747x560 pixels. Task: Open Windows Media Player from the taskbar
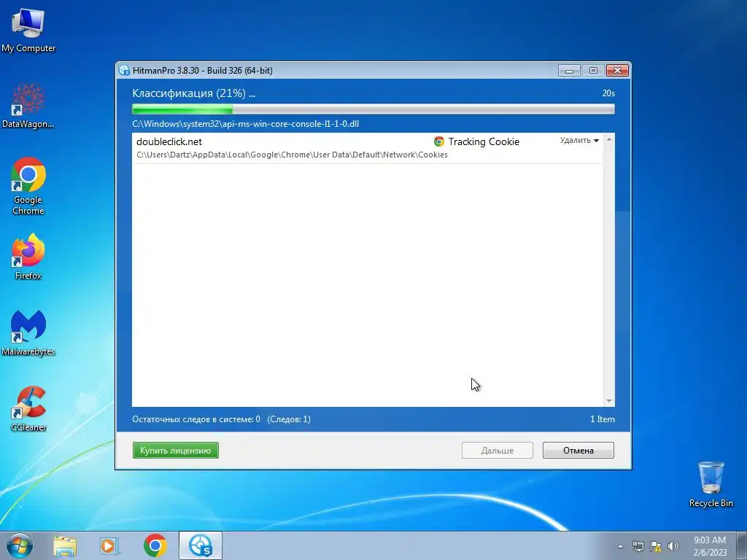[109, 545]
